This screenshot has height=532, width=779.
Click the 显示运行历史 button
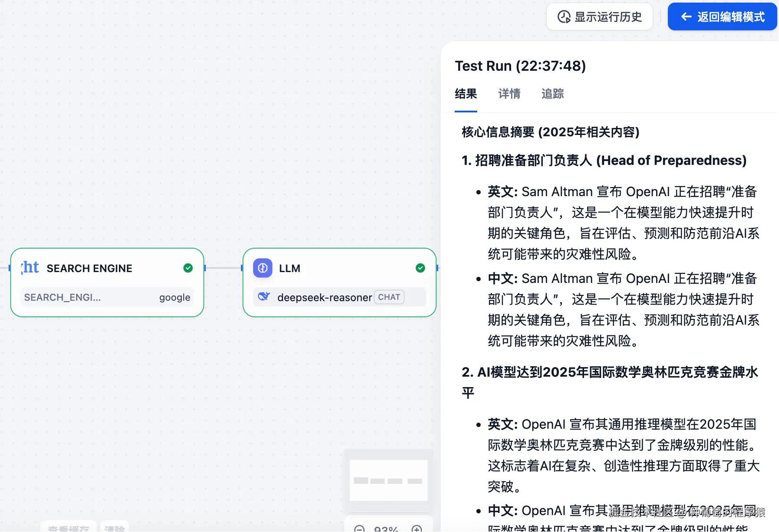click(599, 17)
